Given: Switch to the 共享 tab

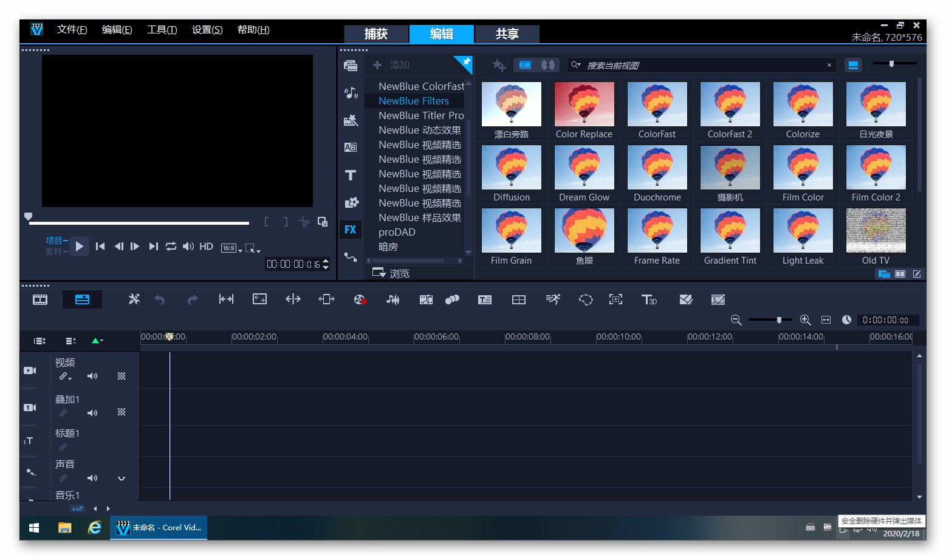Looking at the screenshot, I should click(507, 34).
